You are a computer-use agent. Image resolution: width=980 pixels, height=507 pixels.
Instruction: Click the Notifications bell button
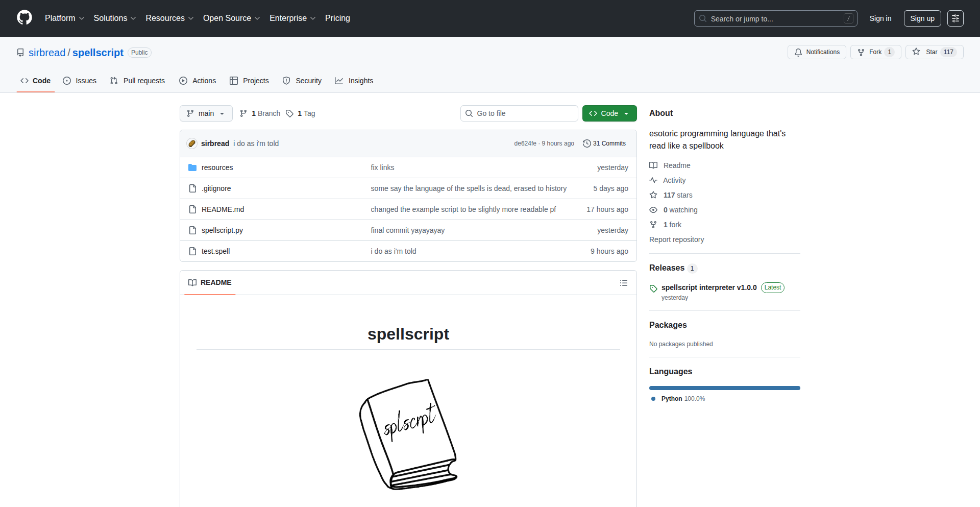pos(817,52)
